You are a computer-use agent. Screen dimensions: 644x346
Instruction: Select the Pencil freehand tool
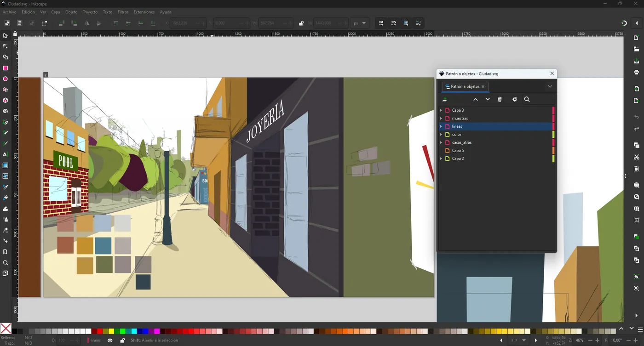(6, 133)
